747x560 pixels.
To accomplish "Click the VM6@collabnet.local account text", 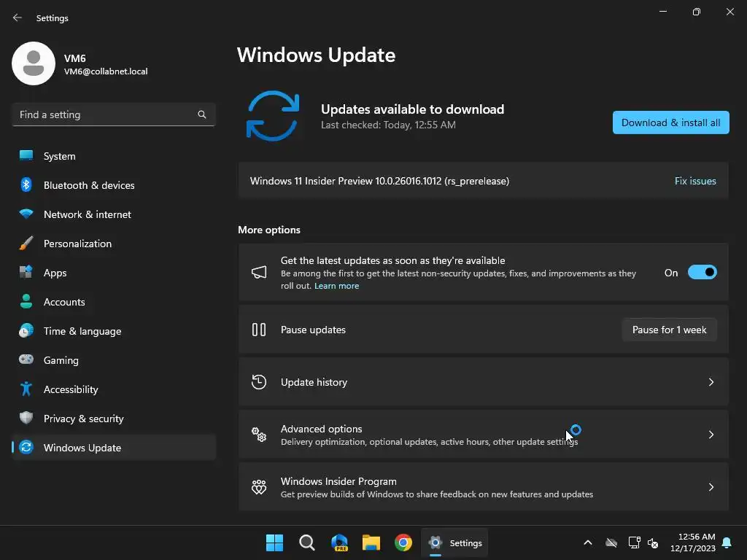I will [106, 71].
